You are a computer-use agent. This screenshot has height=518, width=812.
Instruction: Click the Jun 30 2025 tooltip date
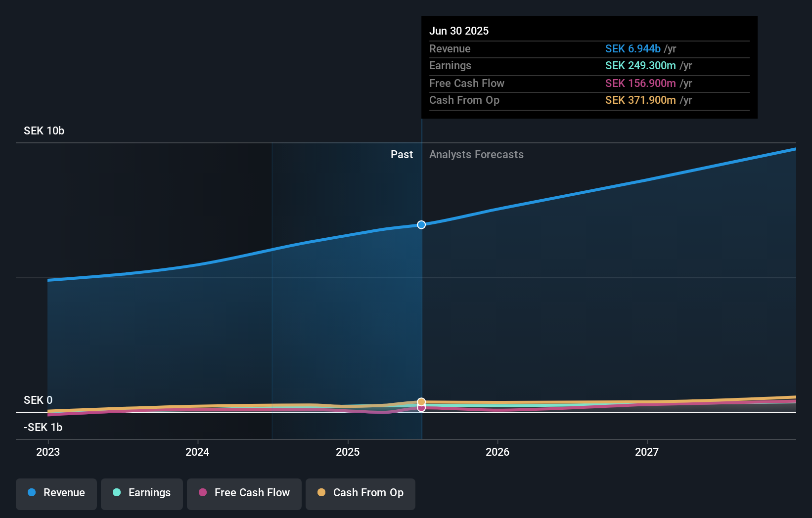(459, 31)
